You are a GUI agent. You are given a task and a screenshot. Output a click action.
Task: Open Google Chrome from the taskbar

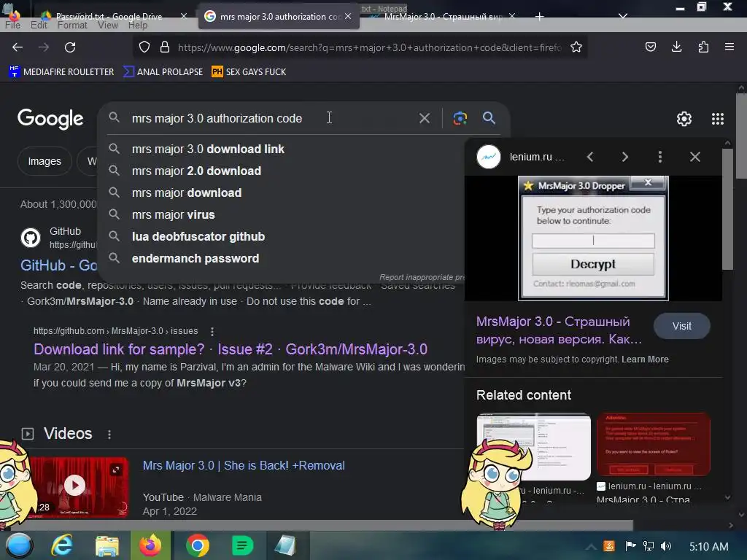[197, 545]
